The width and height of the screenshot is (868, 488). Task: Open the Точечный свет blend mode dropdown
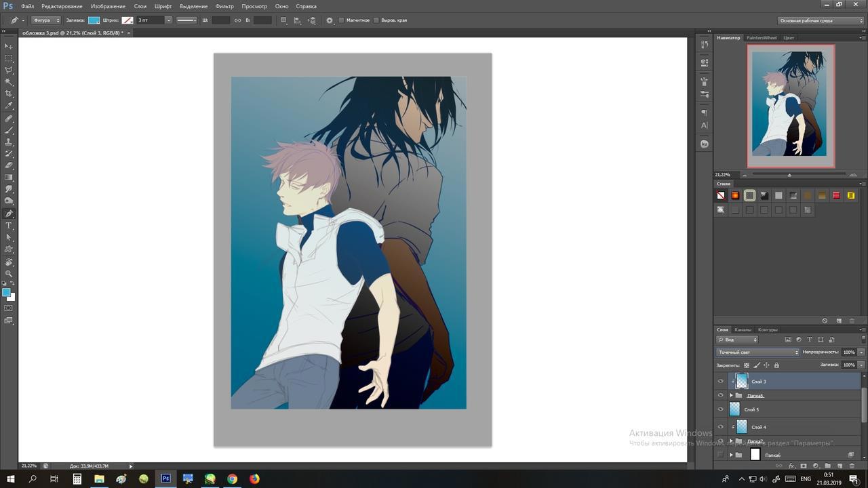(757, 352)
